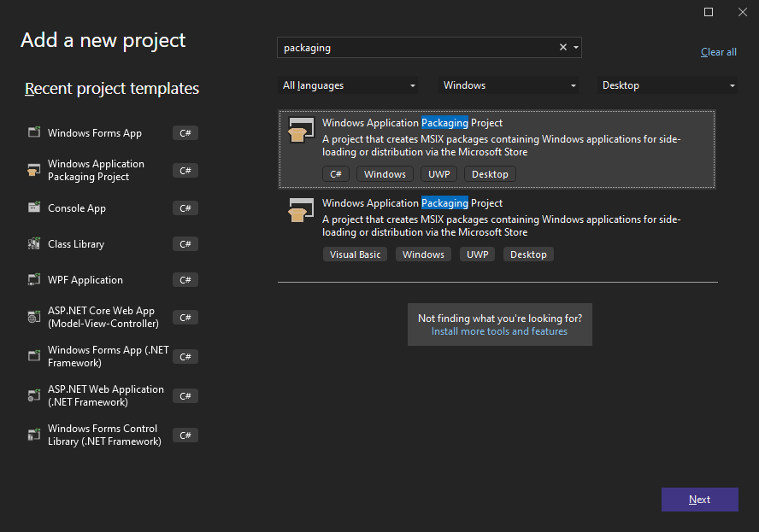Select ASP.NET Core Web App (Model-View-Controller) template

[112, 318]
